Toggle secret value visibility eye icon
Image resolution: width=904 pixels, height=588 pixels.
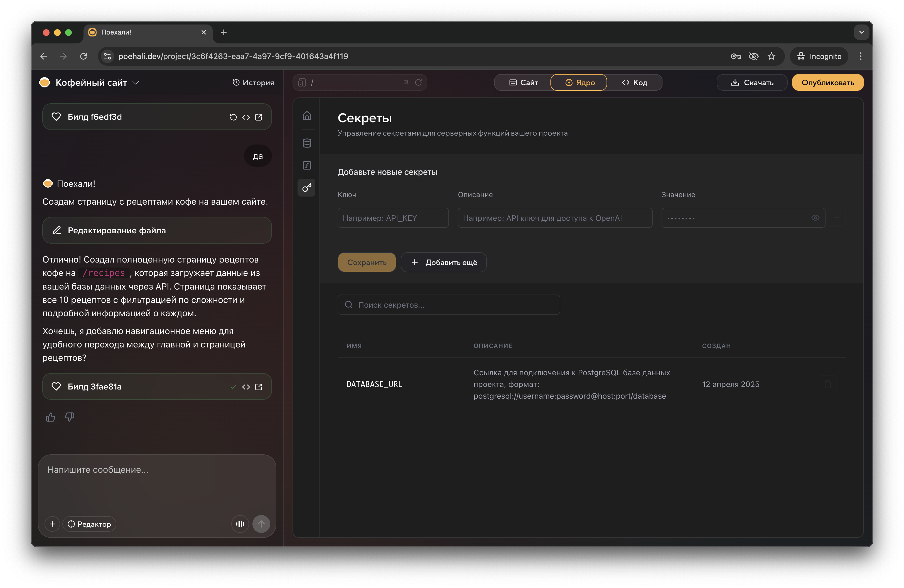tap(815, 218)
